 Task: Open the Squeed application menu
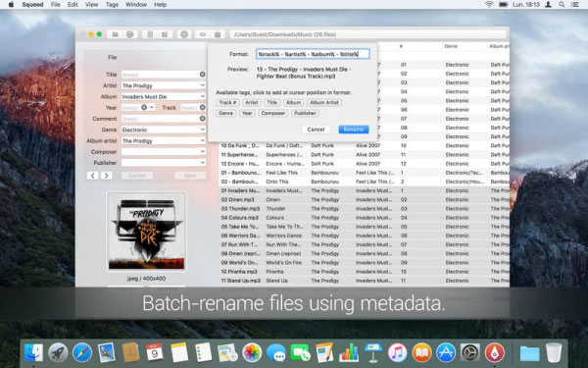point(32,5)
